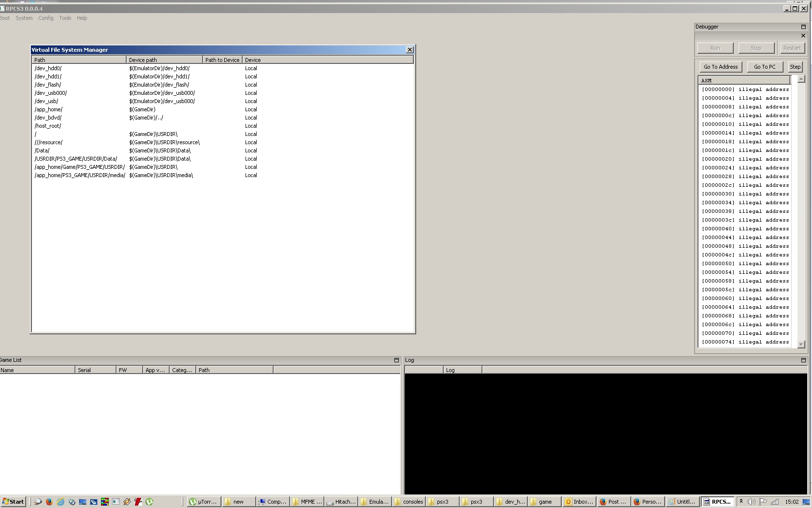
Task: Click the RPCS3 taskbar button
Action: [x=717, y=502]
